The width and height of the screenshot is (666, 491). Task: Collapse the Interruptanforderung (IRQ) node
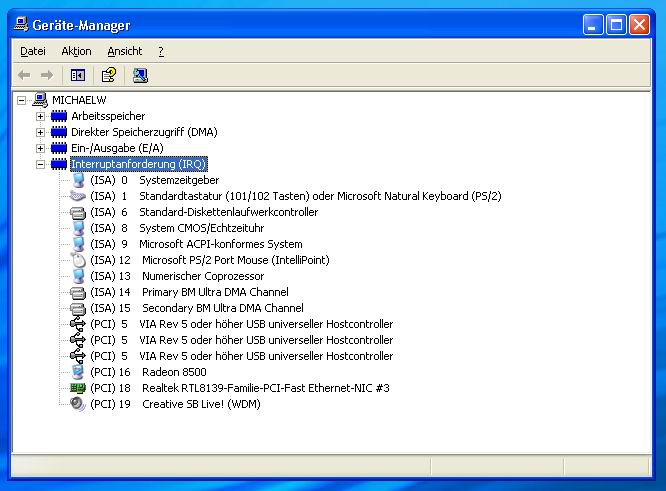coord(40,164)
